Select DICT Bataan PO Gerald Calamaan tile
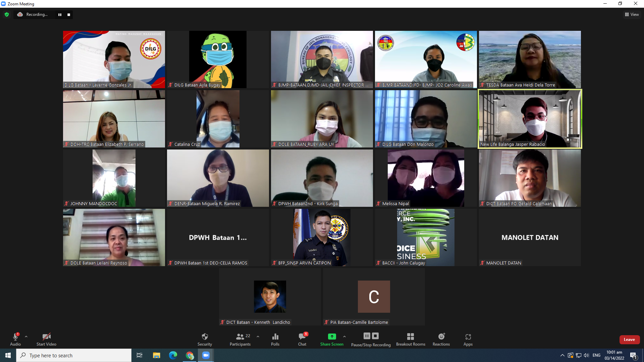This screenshot has width=644, height=362. pos(530,178)
